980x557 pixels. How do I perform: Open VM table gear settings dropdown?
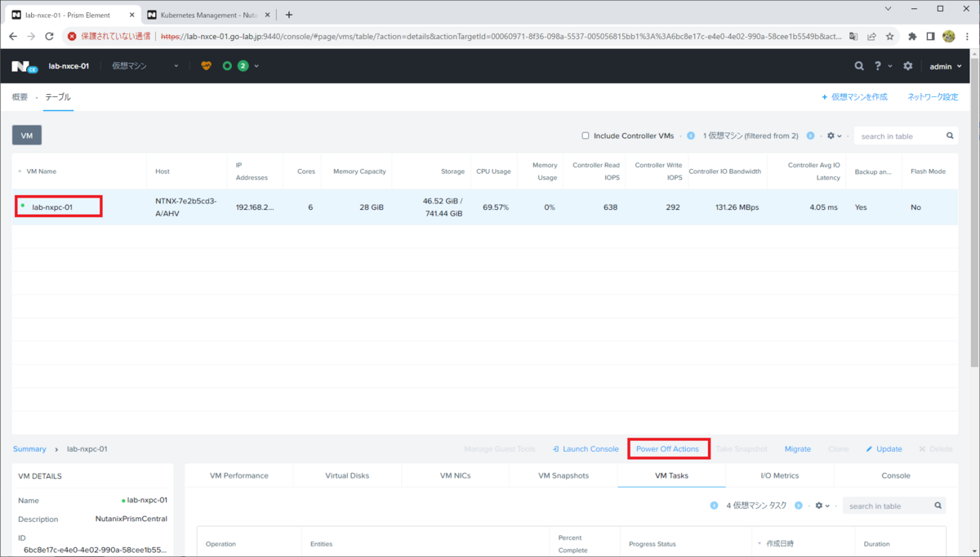[x=835, y=136]
